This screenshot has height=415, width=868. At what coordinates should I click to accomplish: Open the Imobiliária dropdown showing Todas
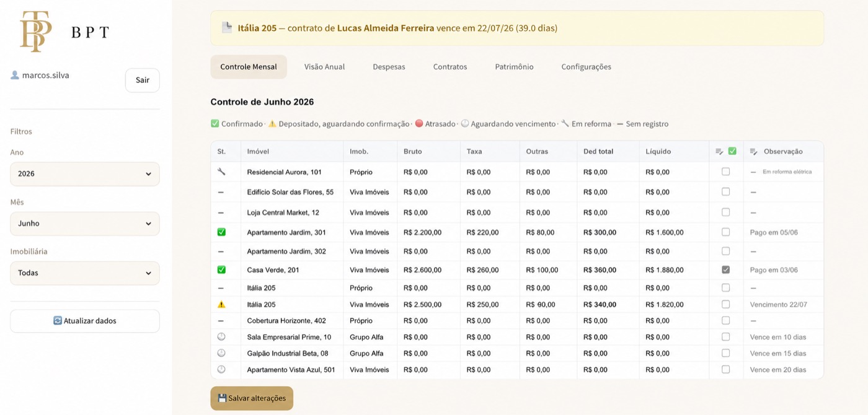click(x=85, y=273)
